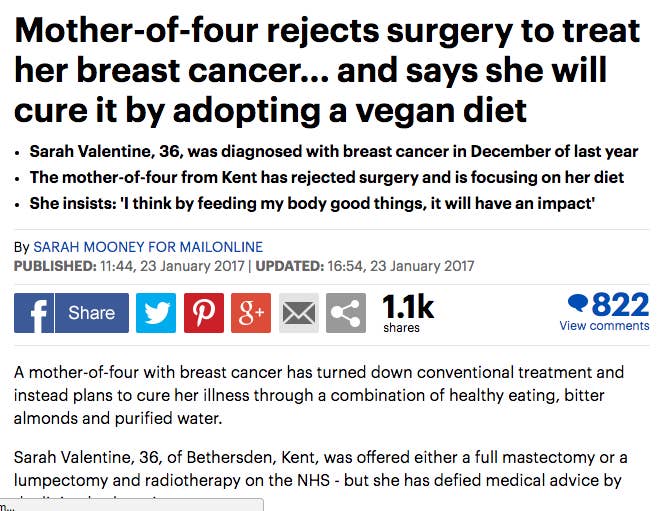Screen dimensions: 661x511
Task: Click the blue comment bubble icon
Action: pyautogui.click(x=578, y=303)
